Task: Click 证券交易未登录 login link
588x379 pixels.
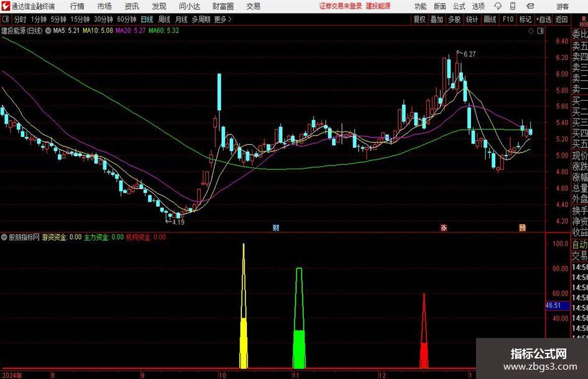Action: coord(340,6)
